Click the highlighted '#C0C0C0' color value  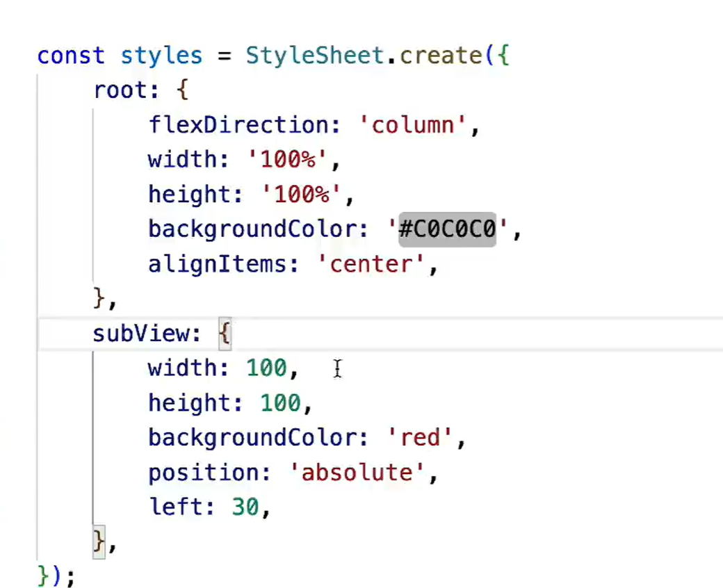click(x=447, y=229)
